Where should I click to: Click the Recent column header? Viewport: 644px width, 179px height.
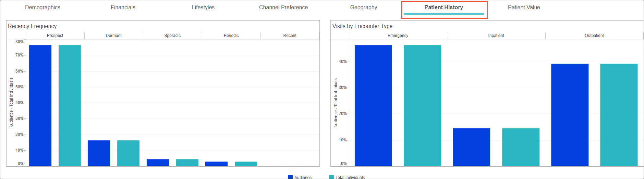[x=290, y=36]
